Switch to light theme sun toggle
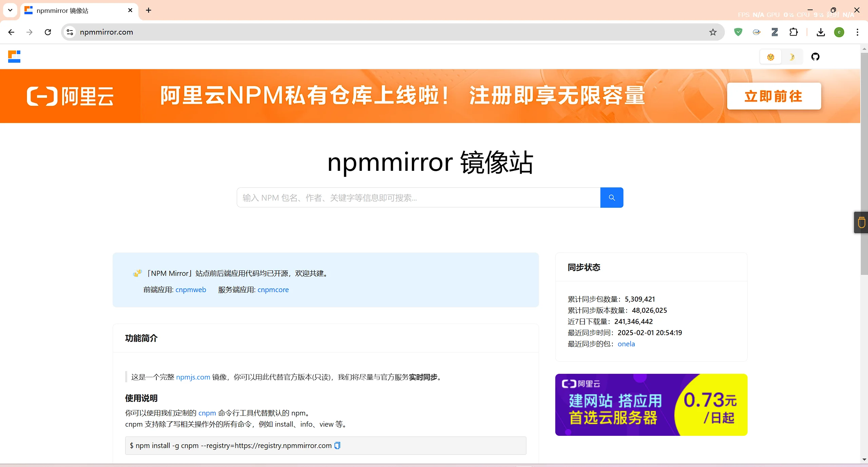This screenshot has width=868, height=467. (x=771, y=57)
